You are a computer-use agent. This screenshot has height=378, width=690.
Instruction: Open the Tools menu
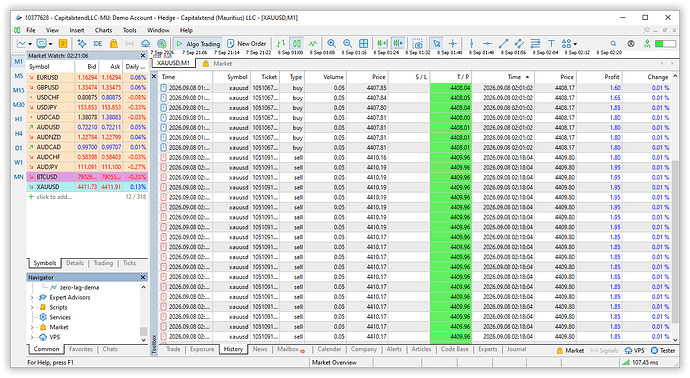[x=129, y=30]
